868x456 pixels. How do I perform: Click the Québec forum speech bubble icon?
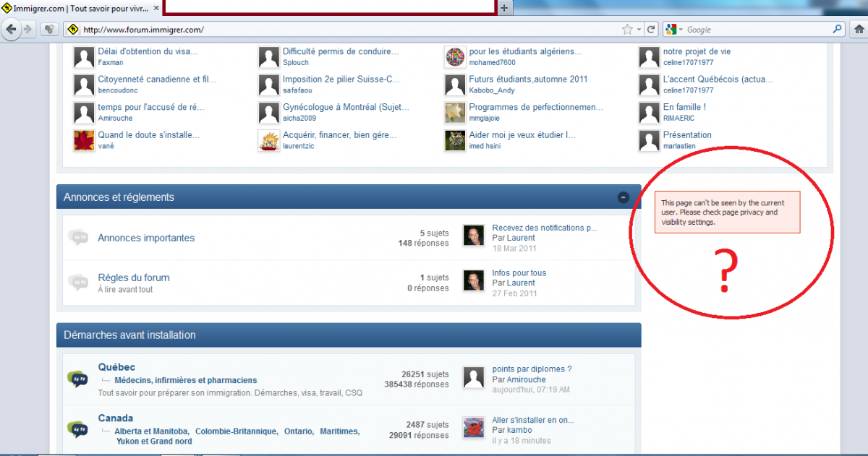(x=77, y=379)
